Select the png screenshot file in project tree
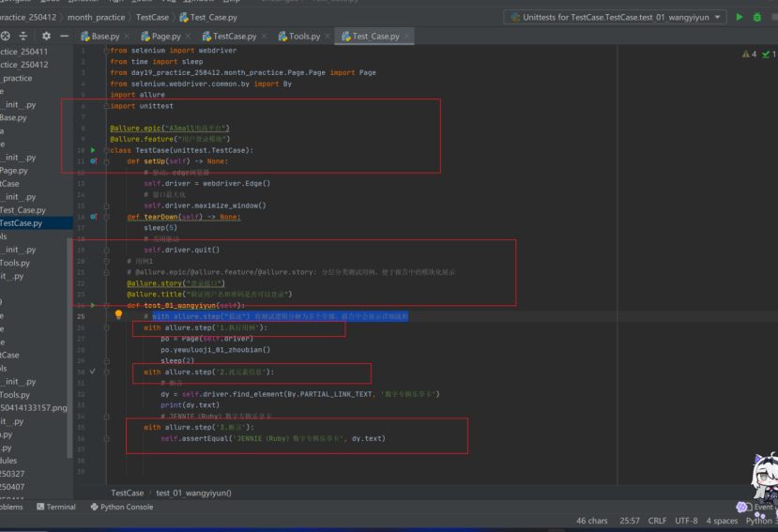 [x=34, y=408]
